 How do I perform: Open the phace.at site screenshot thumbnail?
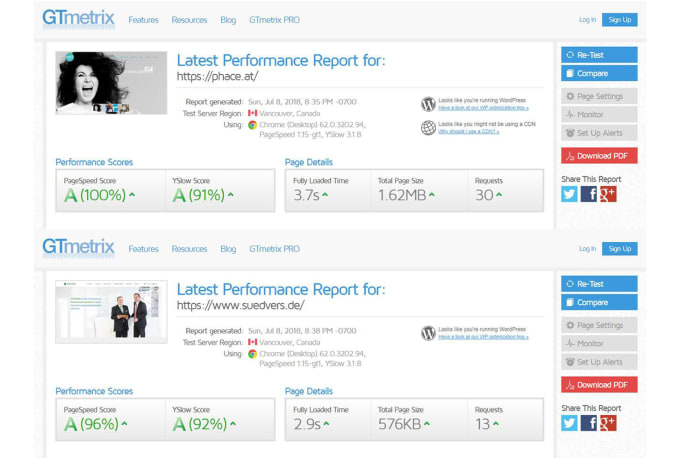111,83
